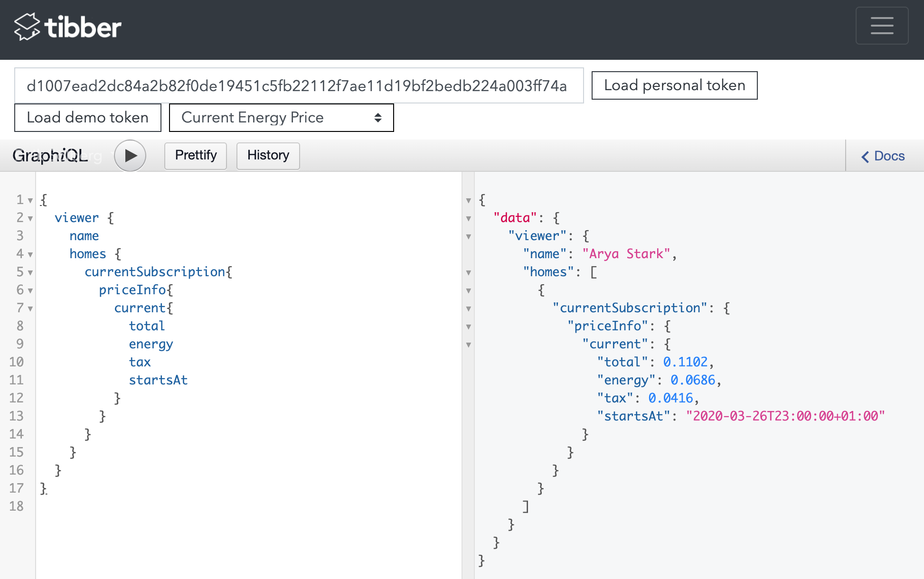Open the query History panel
This screenshot has width=924, height=579.
[x=268, y=155]
